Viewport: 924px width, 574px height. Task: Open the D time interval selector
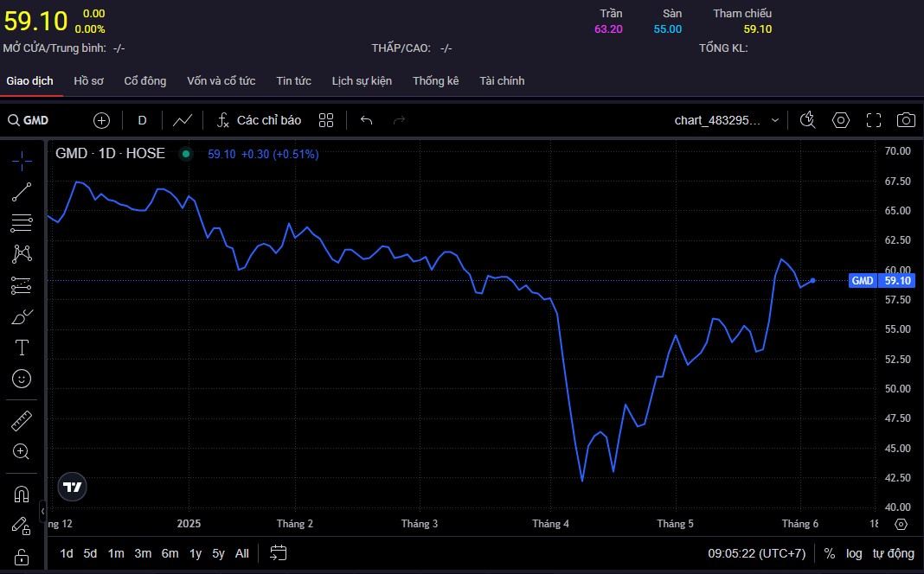142,120
